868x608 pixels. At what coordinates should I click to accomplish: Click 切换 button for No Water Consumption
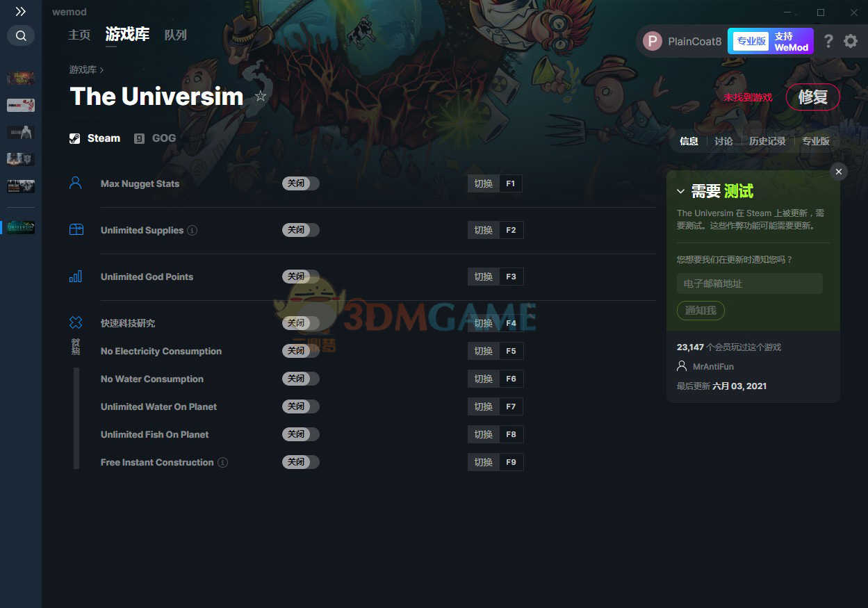point(484,379)
